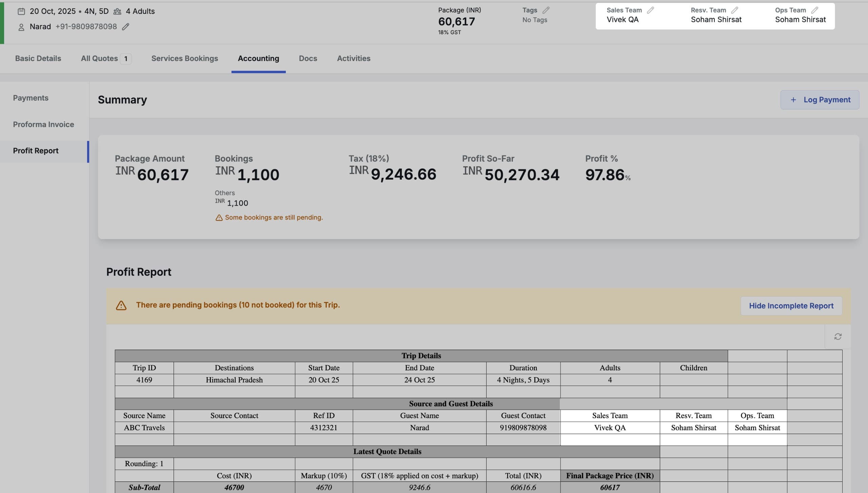
Task: Edit the Tags using the pencil icon
Action: coord(546,10)
